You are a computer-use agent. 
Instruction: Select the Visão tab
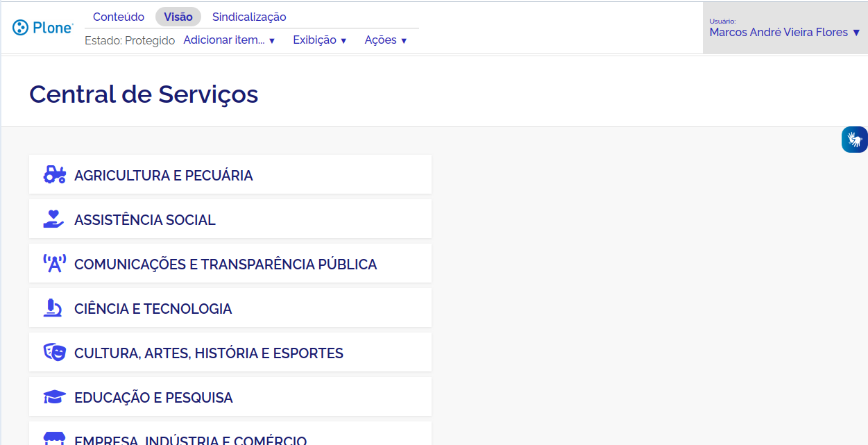point(178,17)
